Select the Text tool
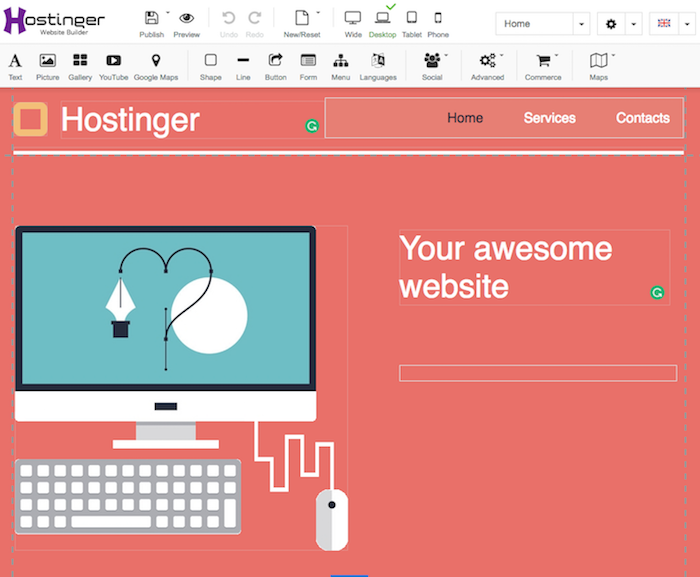Viewport: 700px width, 577px height. pos(15,66)
